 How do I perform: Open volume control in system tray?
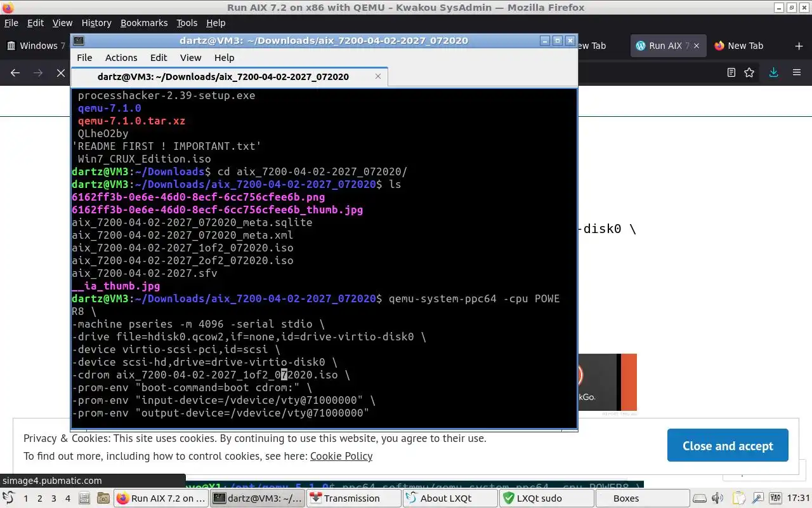pos(717,498)
